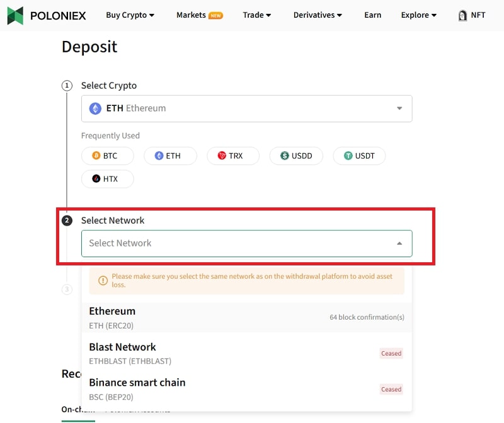Go to the Earn page
The image size is (504, 423).
click(372, 15)
